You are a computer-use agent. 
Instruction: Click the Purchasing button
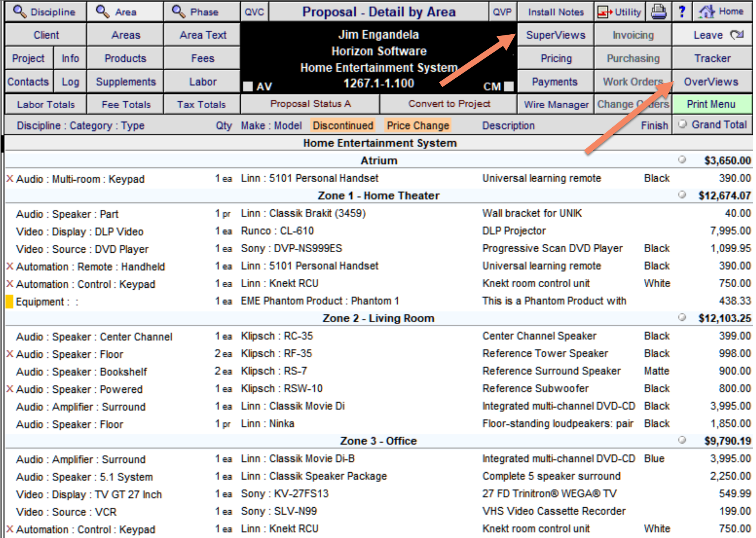tap(633, 58)
